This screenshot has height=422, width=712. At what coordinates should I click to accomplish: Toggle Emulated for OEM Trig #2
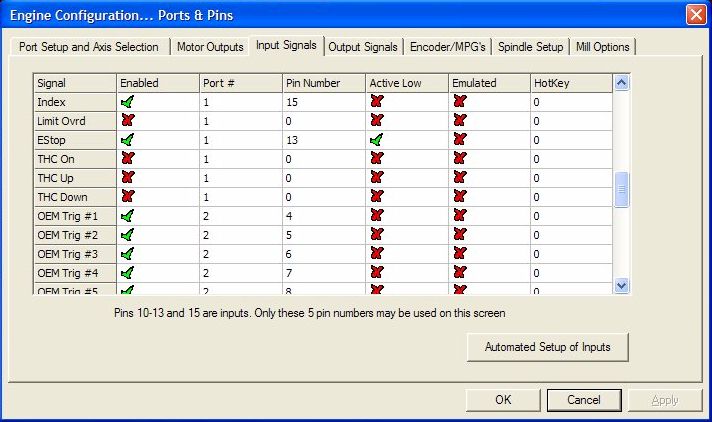click(x=460, y=234)
